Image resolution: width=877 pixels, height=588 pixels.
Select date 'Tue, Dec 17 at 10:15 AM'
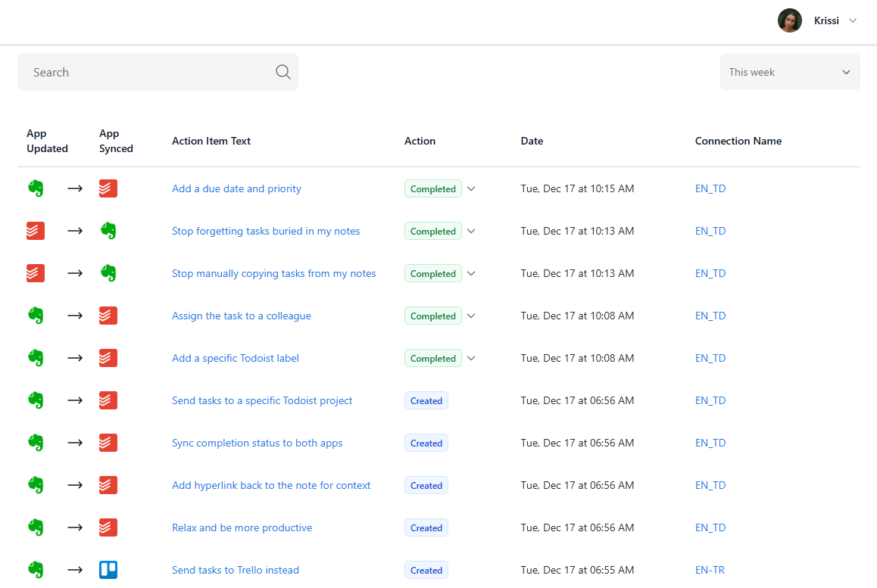coord(577,189)
